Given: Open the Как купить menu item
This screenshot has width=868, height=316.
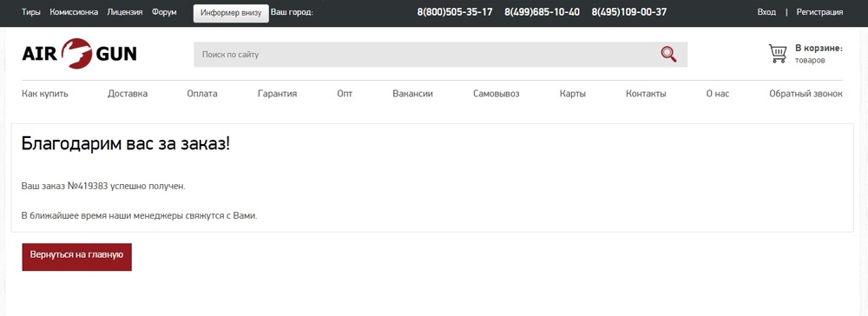Looking at the screenshot, I should [45, 94].
